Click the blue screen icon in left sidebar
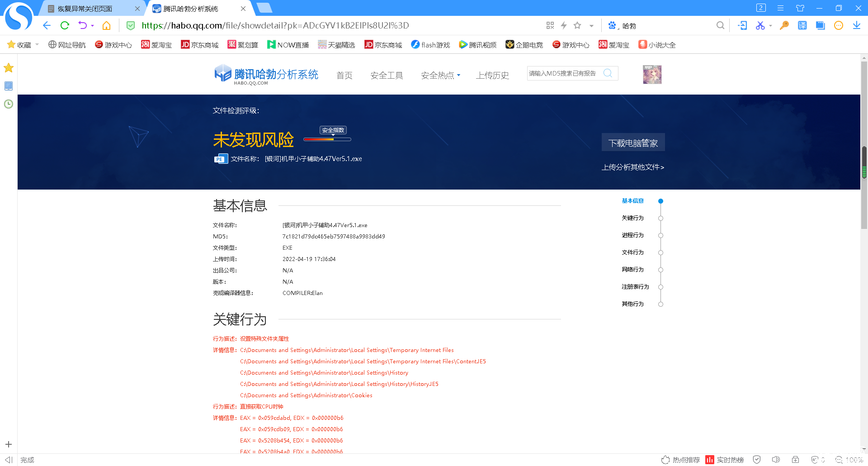The height and width of the screenshot is (466, 868). click(9, 86)
